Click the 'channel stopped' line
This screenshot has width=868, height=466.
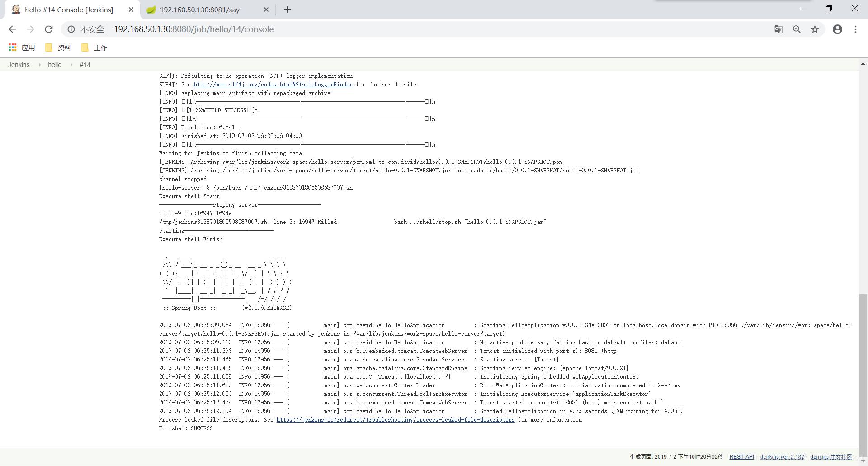pyautogui.click(x=183, y=179)
